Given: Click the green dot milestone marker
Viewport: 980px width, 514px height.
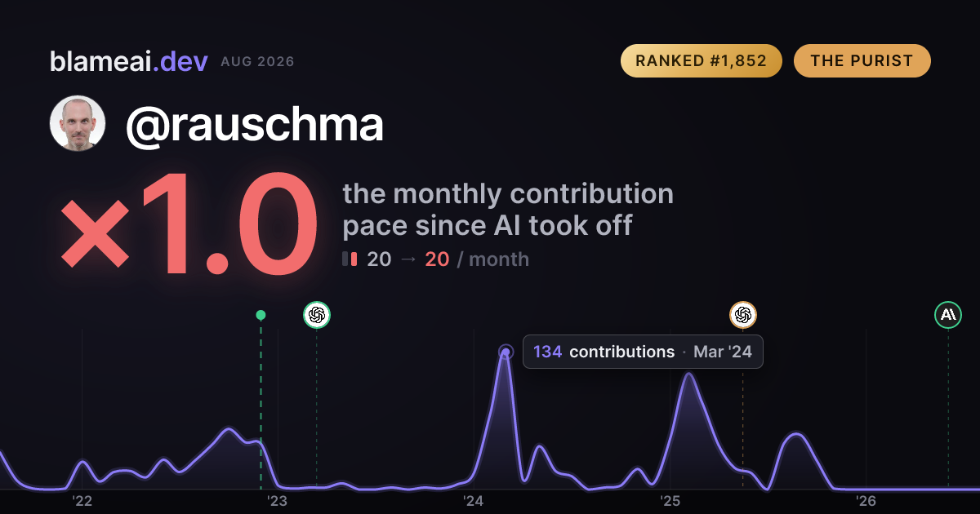Looking at the screenshot, I should click(x=261, y=315).
